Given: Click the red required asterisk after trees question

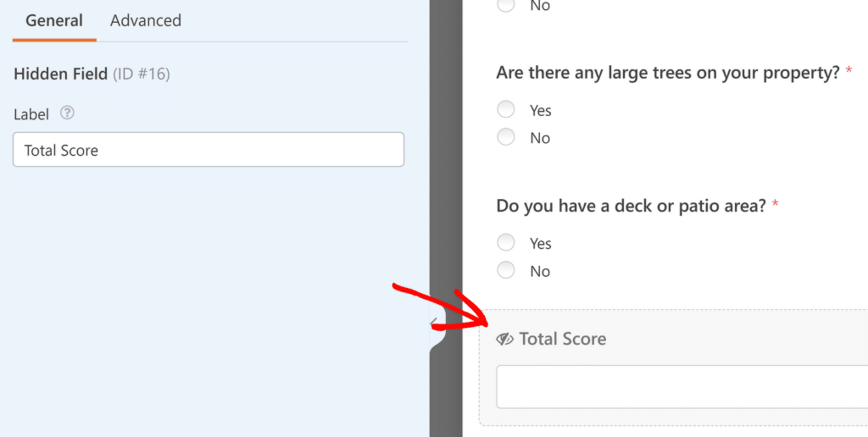Looking at the screenshot, I should pos(849,71).
